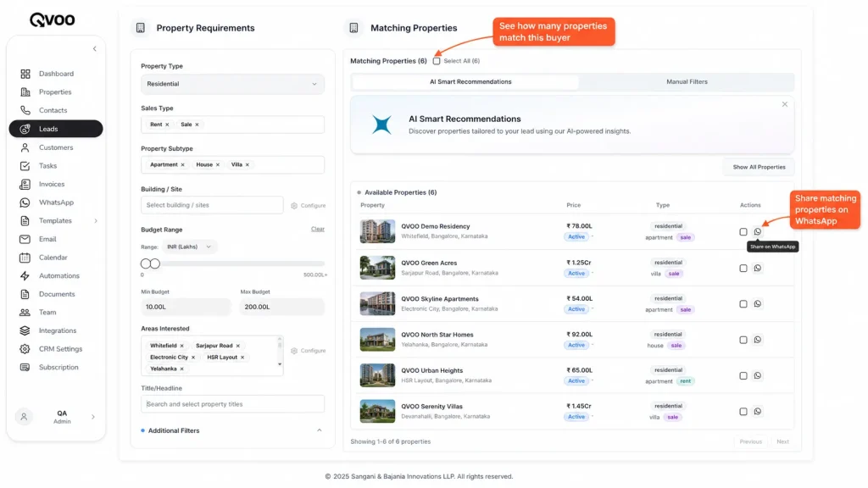Expand the QA Admin profile arrow
The height and width of the screenshot is (488, 868).
(93, 417)
